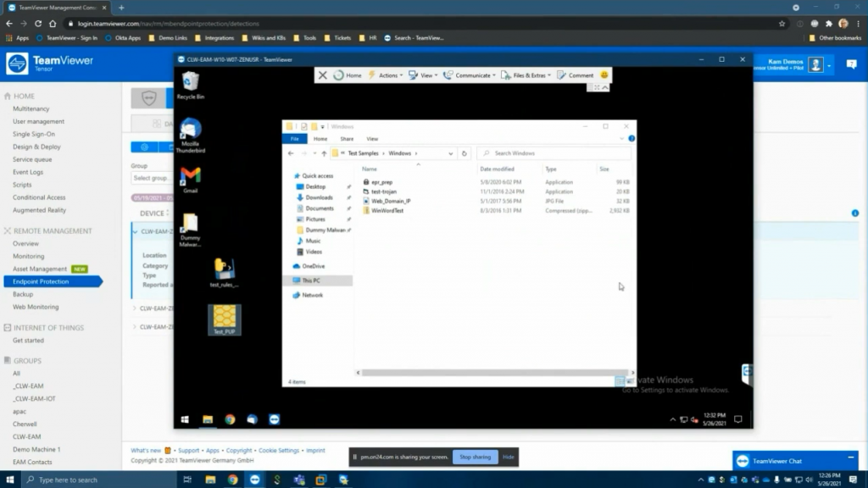Open Explorer address bar history dropdown
The width and height of the screenshot is (868, 488).
451,153
